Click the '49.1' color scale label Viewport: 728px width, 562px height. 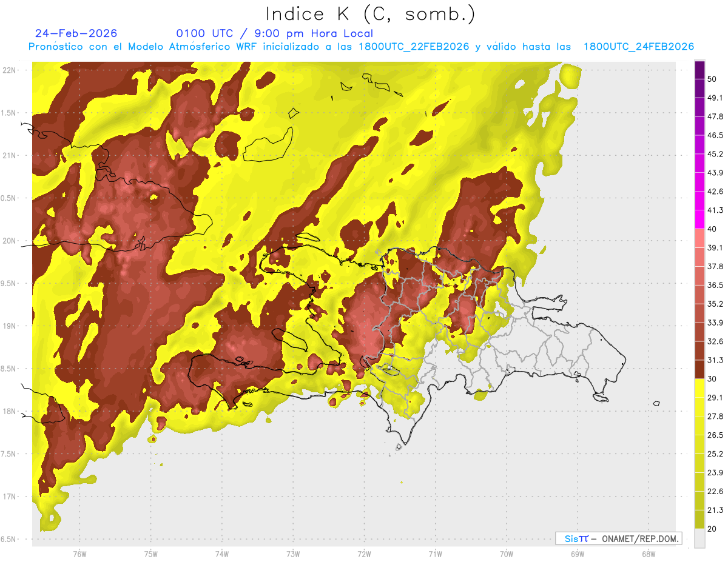(x=715, y=98)
